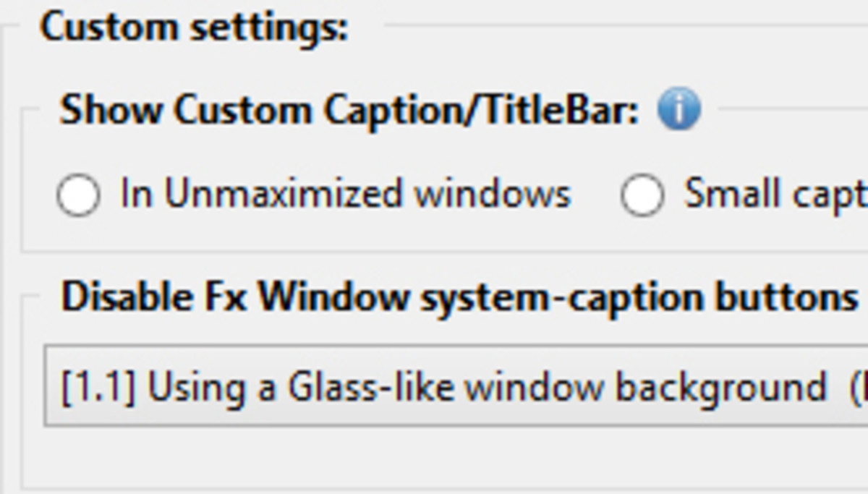Viewport: 868px width, 494px height.
Task: Open the Glass-like window background dropdown
Action: (x=434, y=385)
